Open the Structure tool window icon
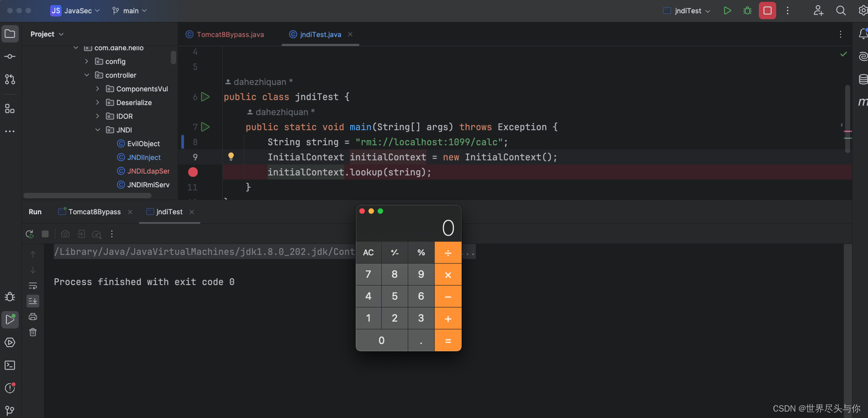The width and height of the screenshot is (868, 418). tap(10, 108)
